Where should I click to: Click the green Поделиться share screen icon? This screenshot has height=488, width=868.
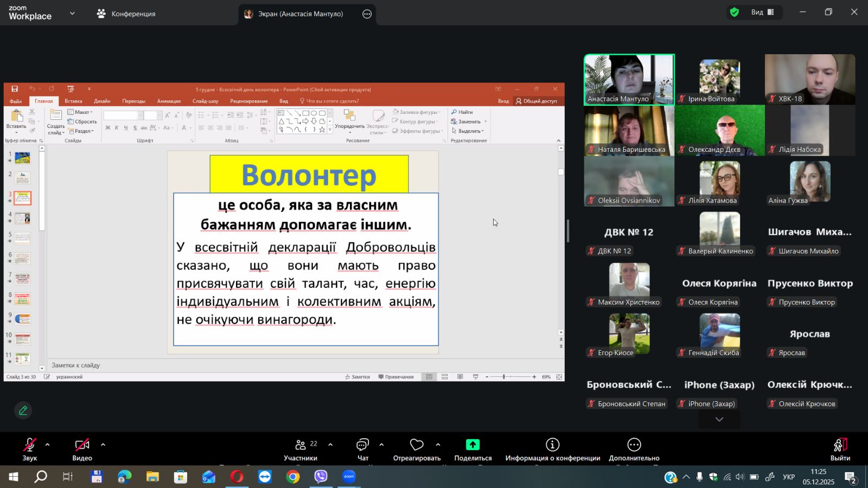point(473,445)
